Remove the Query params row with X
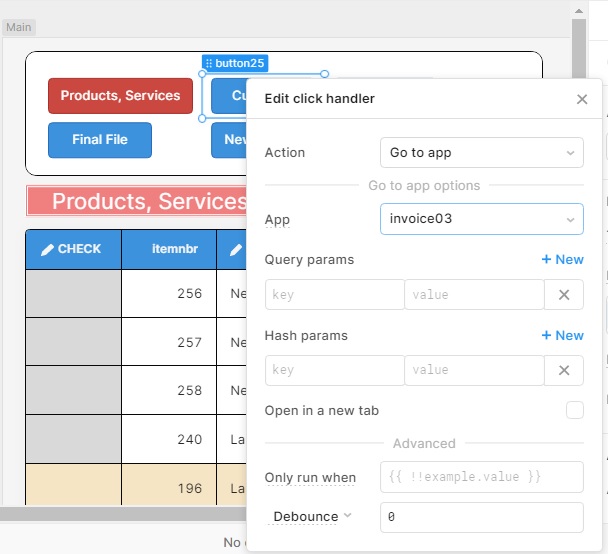 tap(564, 295)
